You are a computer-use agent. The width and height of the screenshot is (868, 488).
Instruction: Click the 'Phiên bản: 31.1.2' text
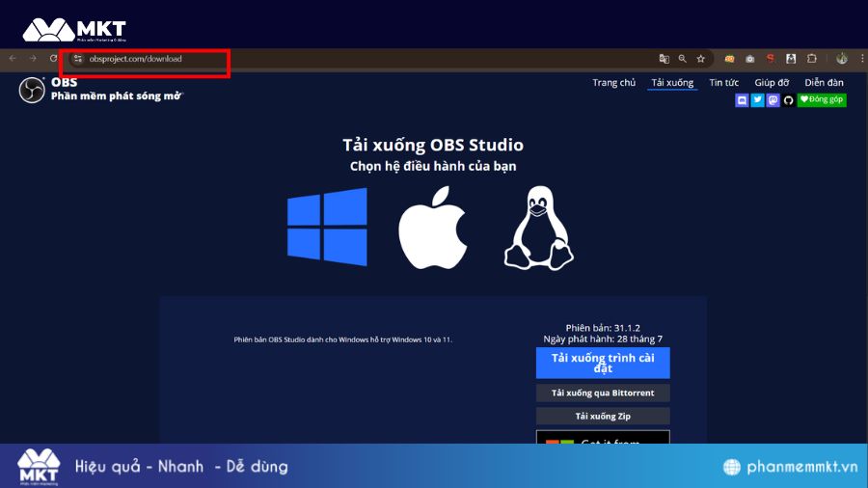click(x=603, y=328)
